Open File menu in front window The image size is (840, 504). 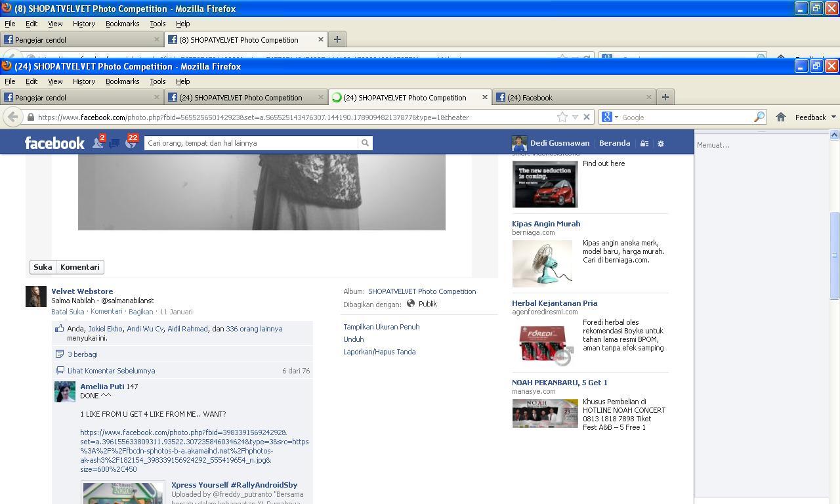[10, 81]
